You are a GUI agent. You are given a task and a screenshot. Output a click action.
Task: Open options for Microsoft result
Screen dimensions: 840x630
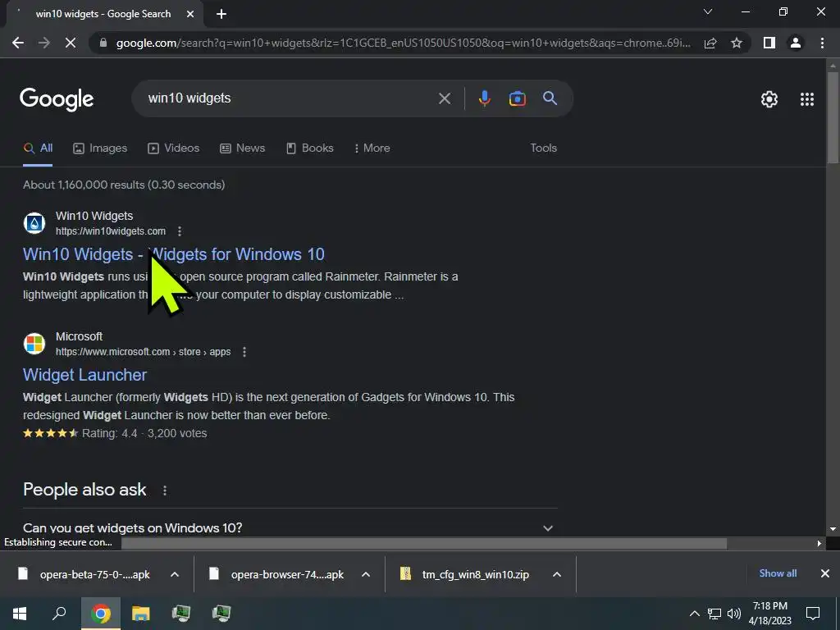pos(244,352)
